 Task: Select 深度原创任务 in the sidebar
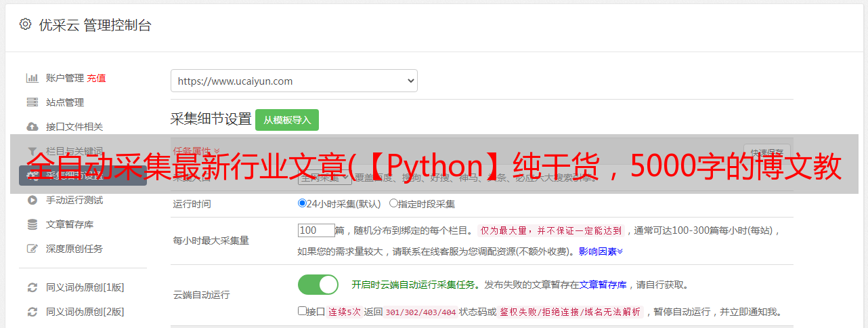[74, 249]
